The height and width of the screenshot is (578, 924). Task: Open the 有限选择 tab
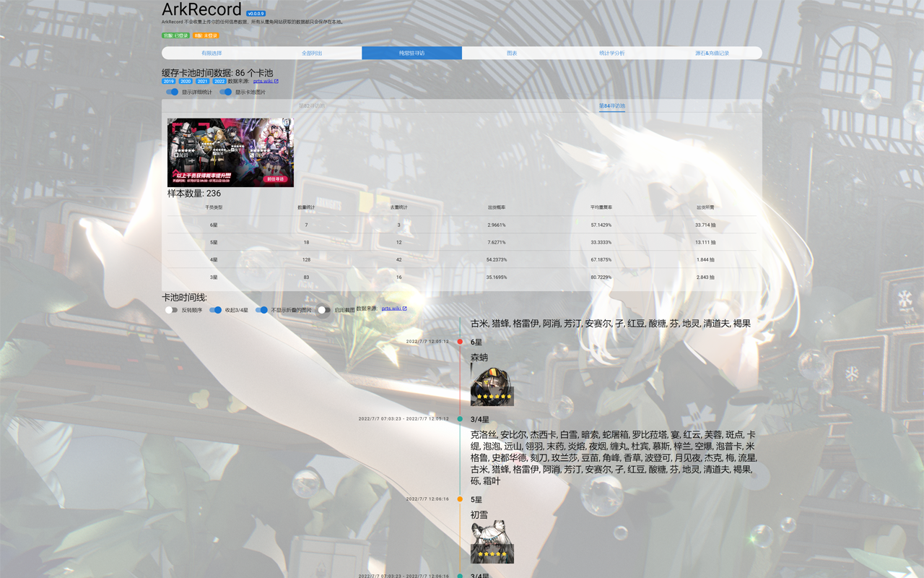pos(212,53)
